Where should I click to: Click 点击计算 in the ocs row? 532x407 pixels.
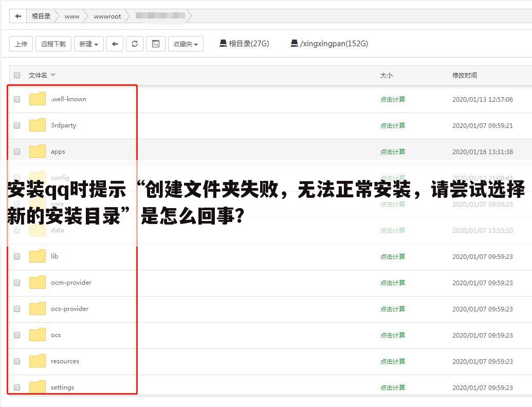click(393, 335)
